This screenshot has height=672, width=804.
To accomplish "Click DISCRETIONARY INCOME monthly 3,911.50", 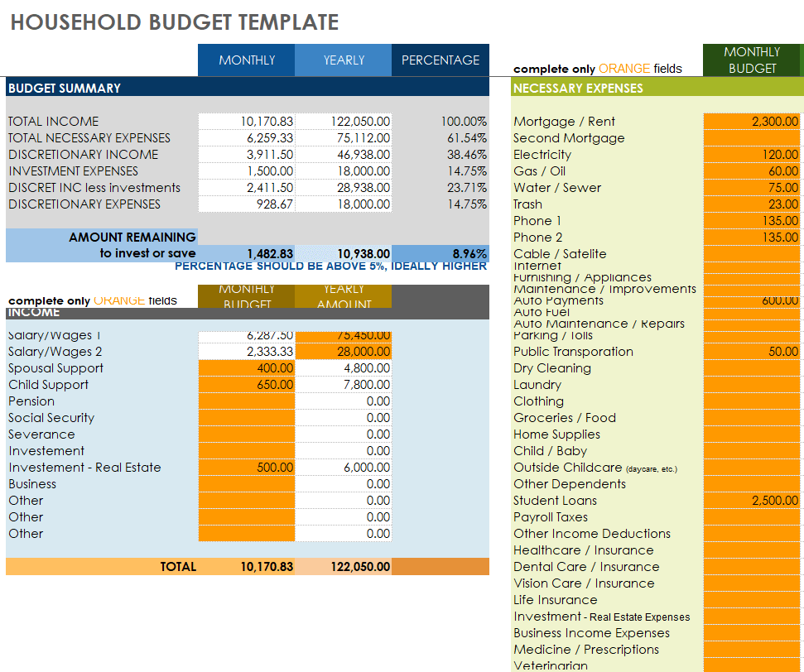I will [247, 155].
